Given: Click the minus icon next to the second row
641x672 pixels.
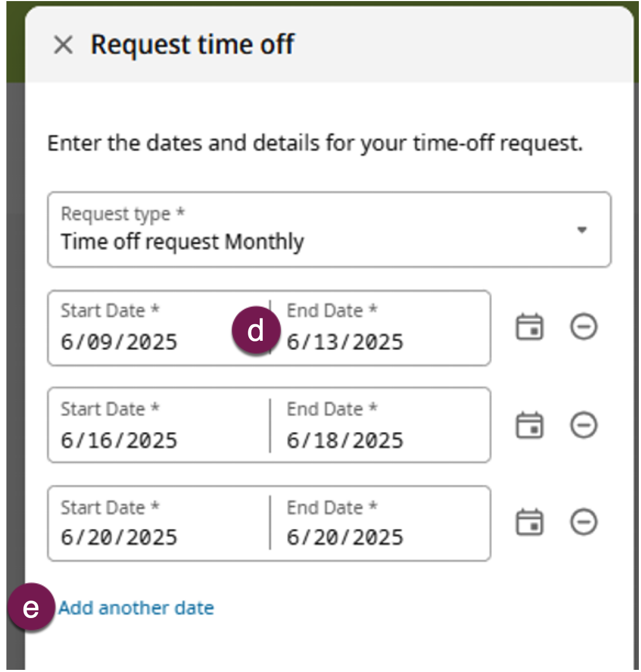Looking at the screenshot, I should 583,426.
